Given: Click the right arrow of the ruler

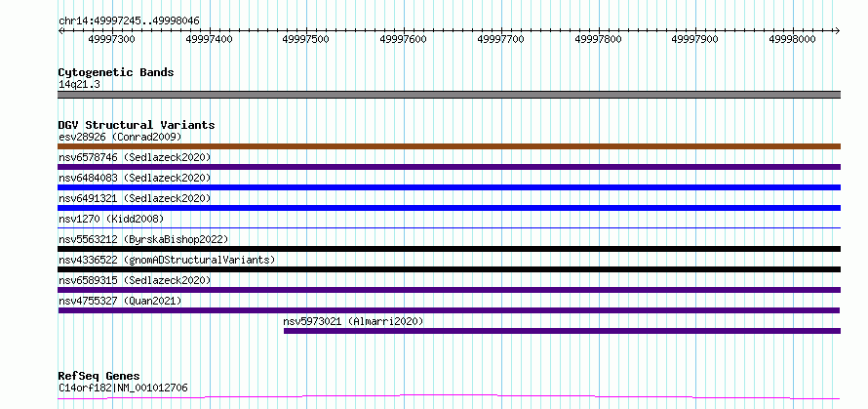Looking at the screenshot, I should (837, 31).
